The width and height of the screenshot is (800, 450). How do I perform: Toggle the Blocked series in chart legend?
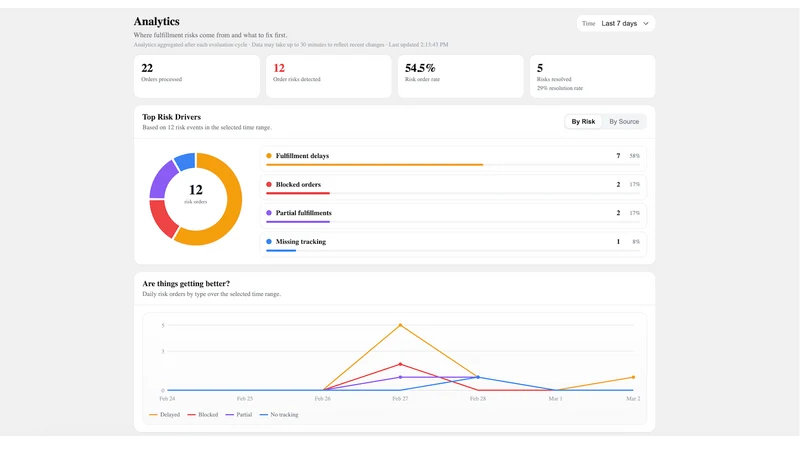203,415
